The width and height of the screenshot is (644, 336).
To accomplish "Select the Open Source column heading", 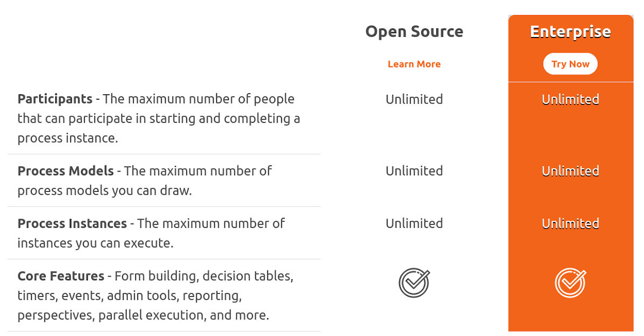I will tap(414, 32).
